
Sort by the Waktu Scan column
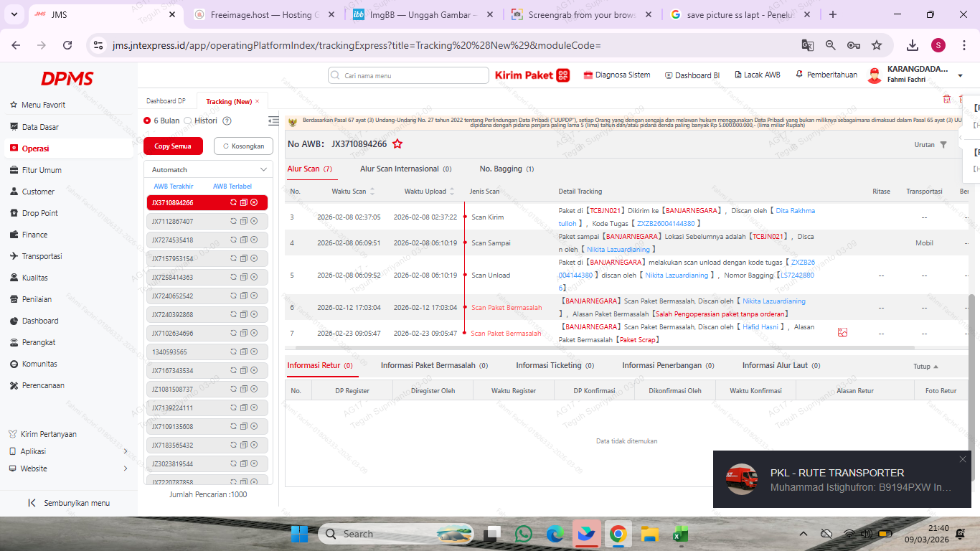click(372, 192)
